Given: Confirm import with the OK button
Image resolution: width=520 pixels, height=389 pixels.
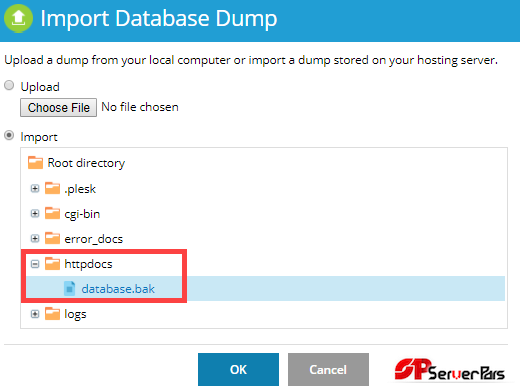Looking at the screenshot, I should click(x=238, y=369).
